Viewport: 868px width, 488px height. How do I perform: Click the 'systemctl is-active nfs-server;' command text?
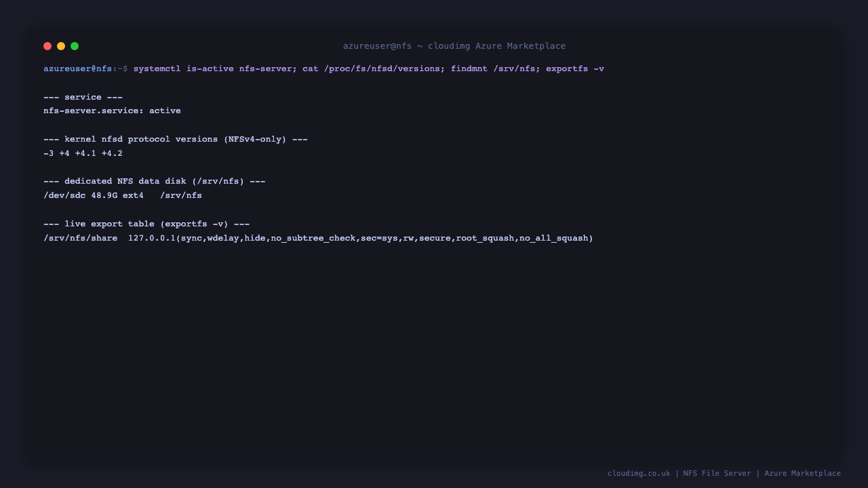pyautogui.click(x=215, y=68)
